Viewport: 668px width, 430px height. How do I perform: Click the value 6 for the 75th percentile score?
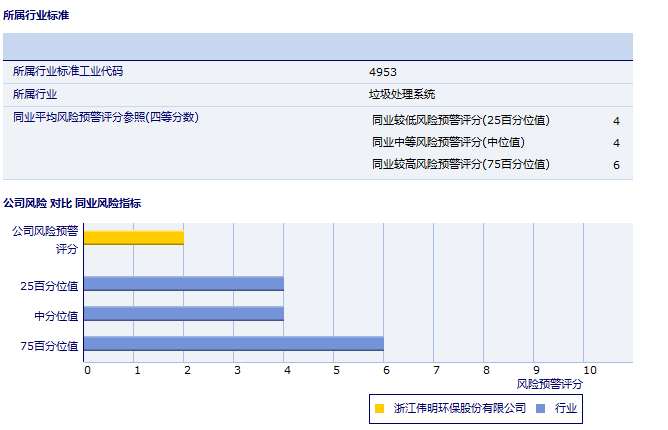(616, 165)
